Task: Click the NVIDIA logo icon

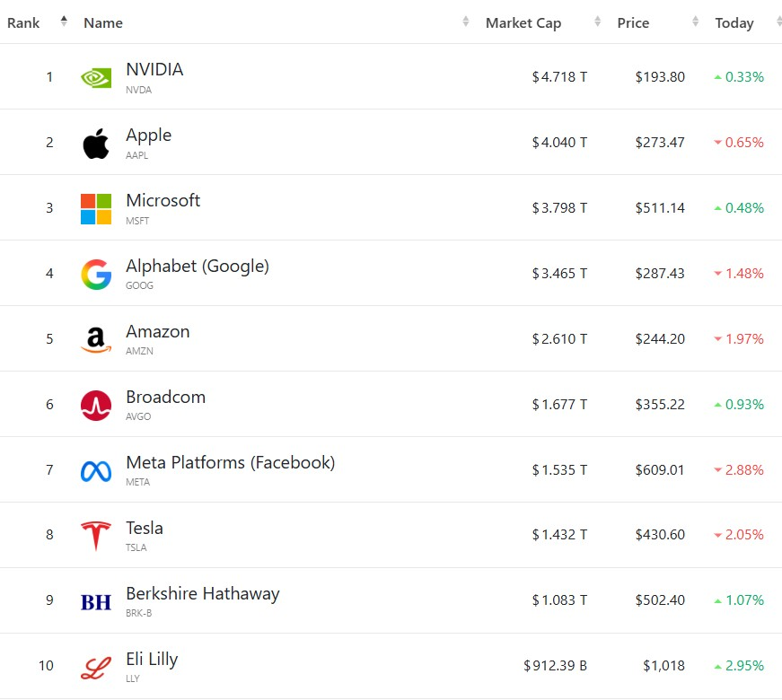Action: tap(96, 77)
